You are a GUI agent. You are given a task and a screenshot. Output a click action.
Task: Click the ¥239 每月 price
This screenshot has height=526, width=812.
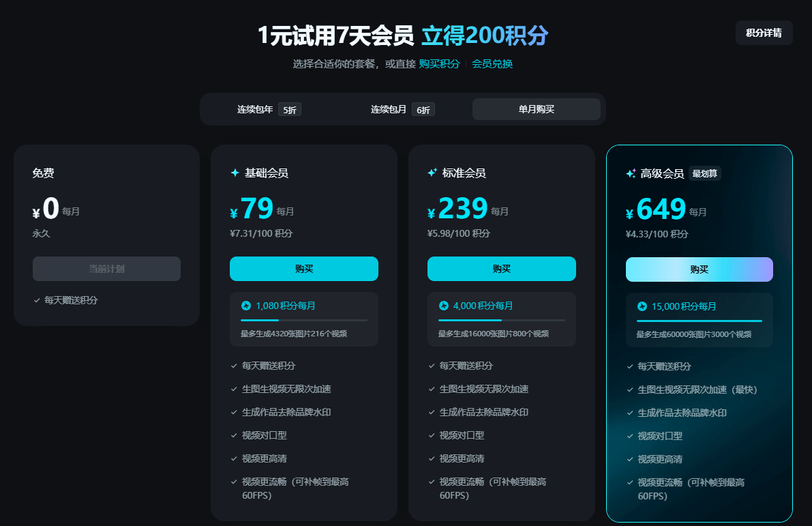(x=468, y=208)
